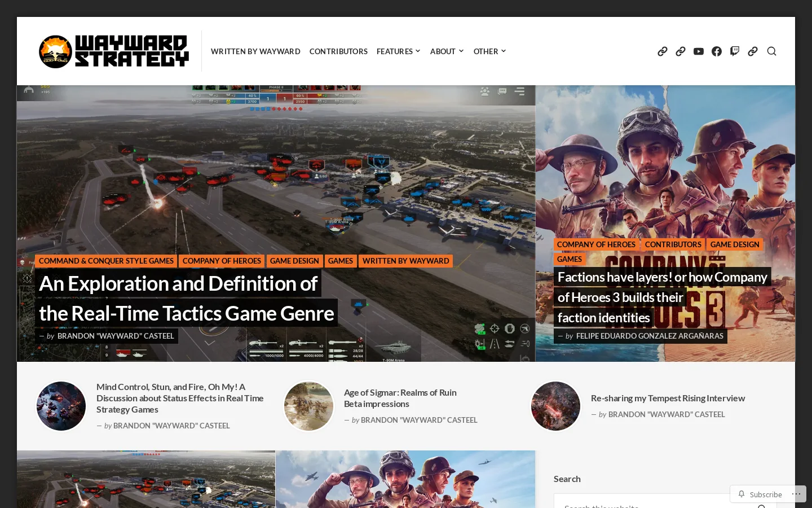Open the Written by Wayward menu item
Viewport: 812px width, 508px height.
(255, 51)
